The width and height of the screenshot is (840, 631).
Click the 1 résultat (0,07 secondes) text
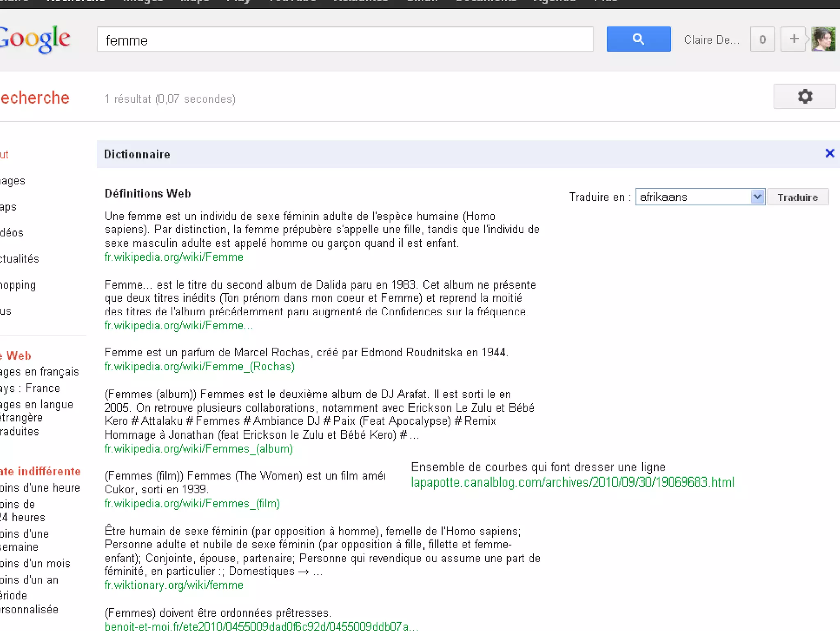tap(170, 99)
